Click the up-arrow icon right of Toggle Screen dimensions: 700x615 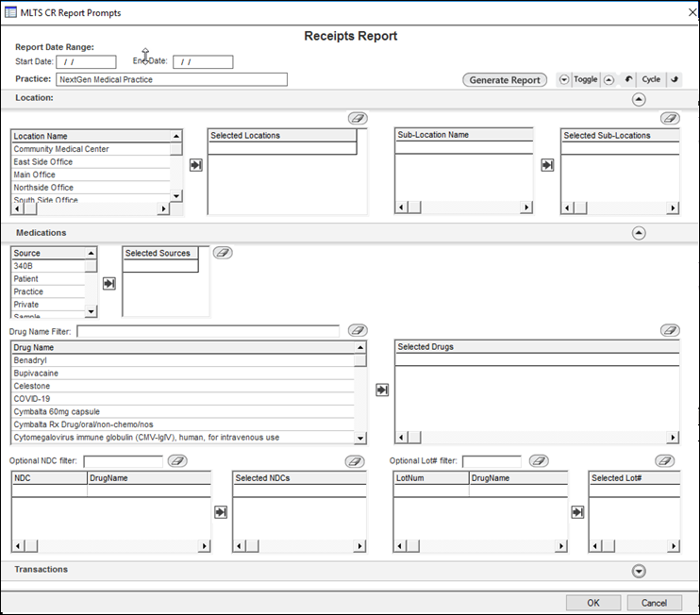608,80
